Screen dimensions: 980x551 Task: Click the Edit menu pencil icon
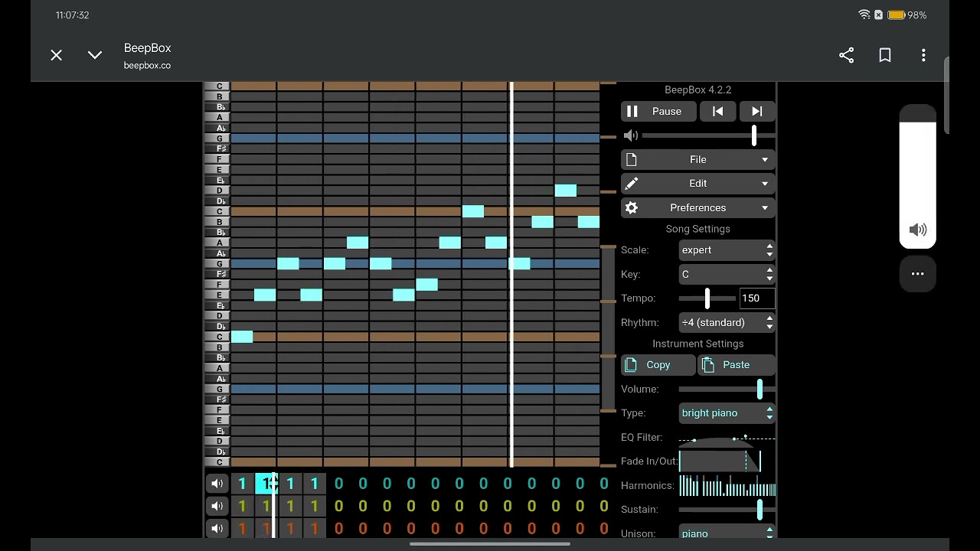point(632,184)
